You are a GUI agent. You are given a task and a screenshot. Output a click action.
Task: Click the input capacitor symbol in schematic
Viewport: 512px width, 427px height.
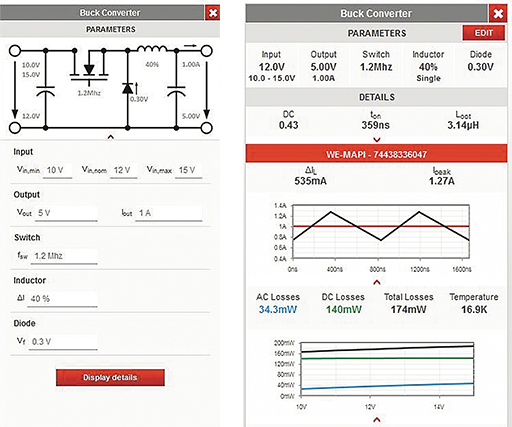[45, 91]
